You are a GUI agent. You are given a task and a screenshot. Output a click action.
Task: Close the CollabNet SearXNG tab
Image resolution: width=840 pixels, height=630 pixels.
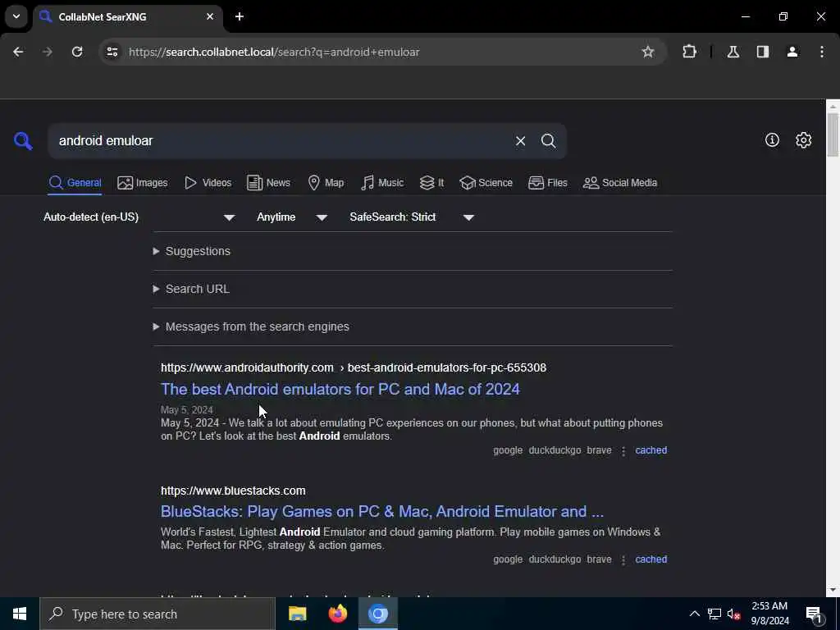tap(210, 16)
